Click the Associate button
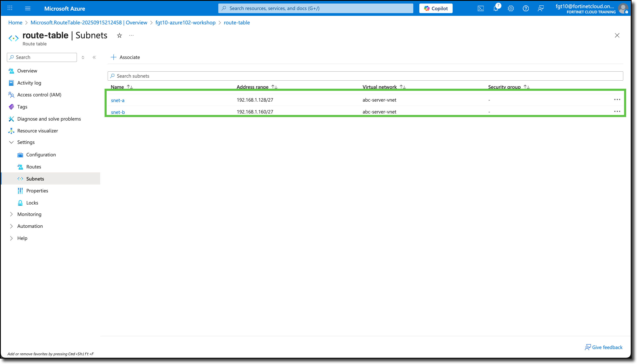The height and width of the screenshot is (364, 637). (125, 57)
